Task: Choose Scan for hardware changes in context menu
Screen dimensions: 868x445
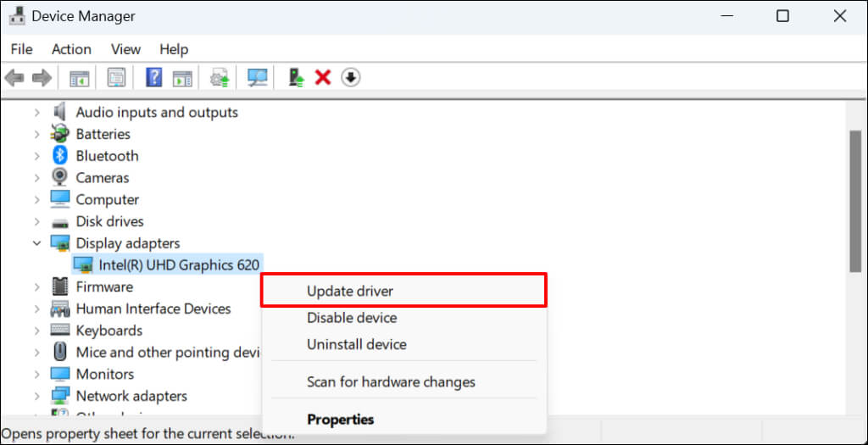Action: (x=403, y=382)
